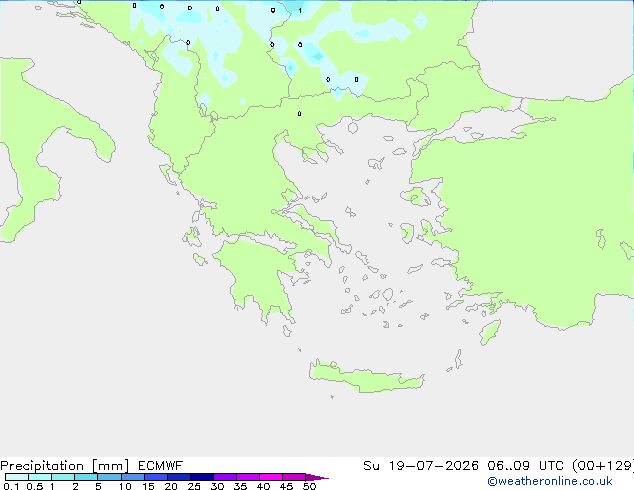The height and width of the screenshot is (490, 634).
Task: Pick the 2 to 5 mm legend color
Action: click(86, 477)
